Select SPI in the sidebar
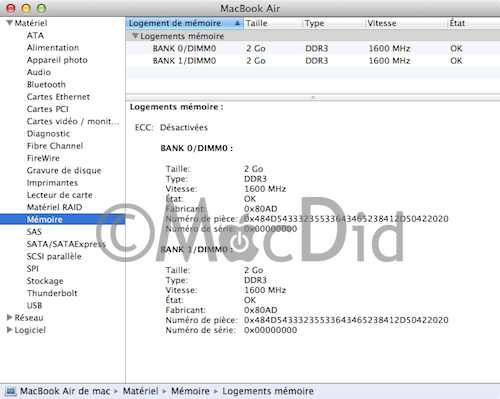Viewport: 500px width, 399px height. [x=33, y=269]
